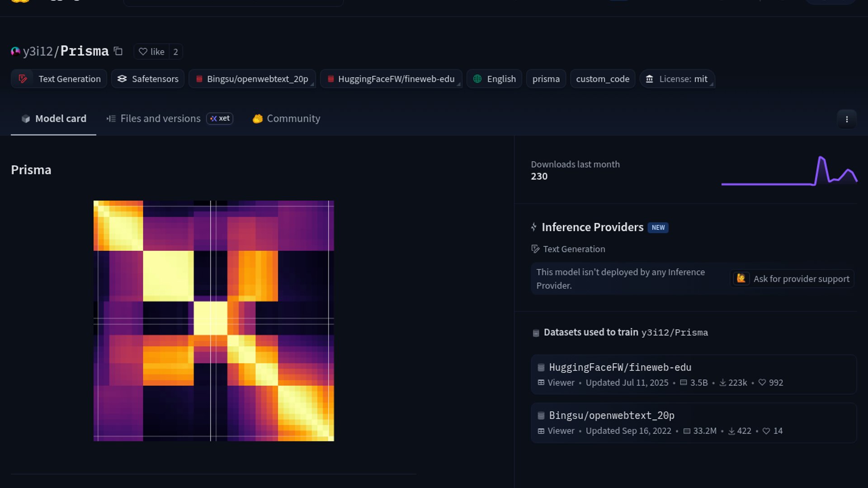Image resolution: width=868 pixels, height=488 pixels.
Task: Click Ask for provider support button
Action: tap(793, 279)
